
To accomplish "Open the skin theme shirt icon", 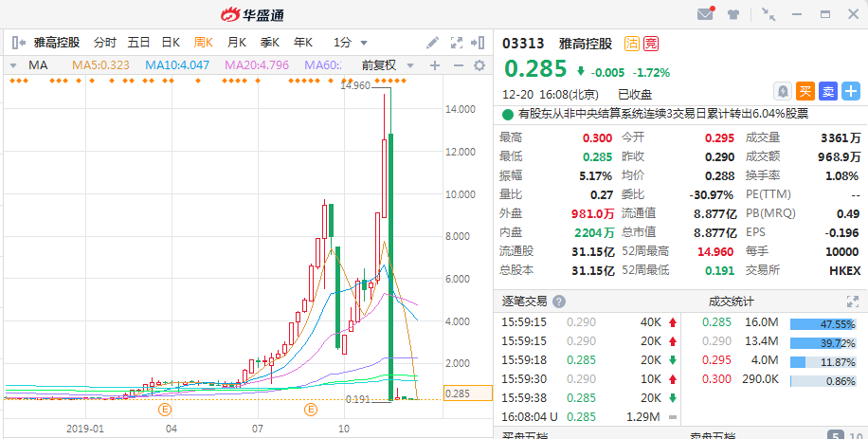I will pyautogui.click(x=733, y=14).
